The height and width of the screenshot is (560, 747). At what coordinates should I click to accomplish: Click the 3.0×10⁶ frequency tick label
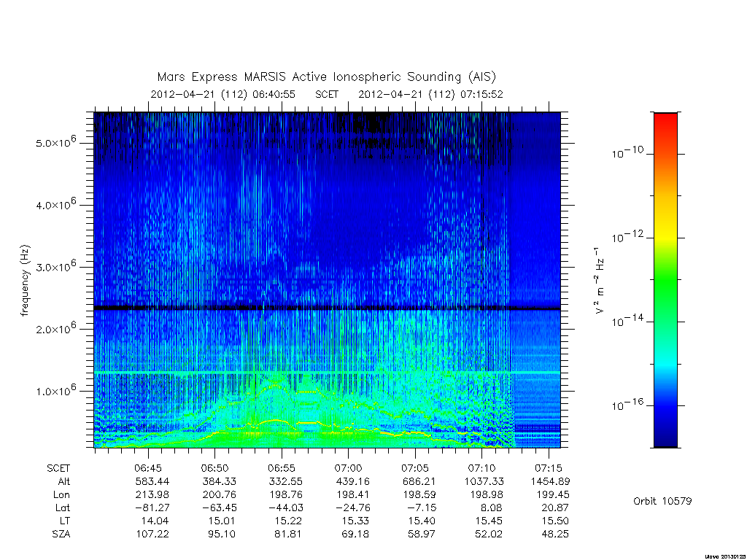click(x=55, y=265)
